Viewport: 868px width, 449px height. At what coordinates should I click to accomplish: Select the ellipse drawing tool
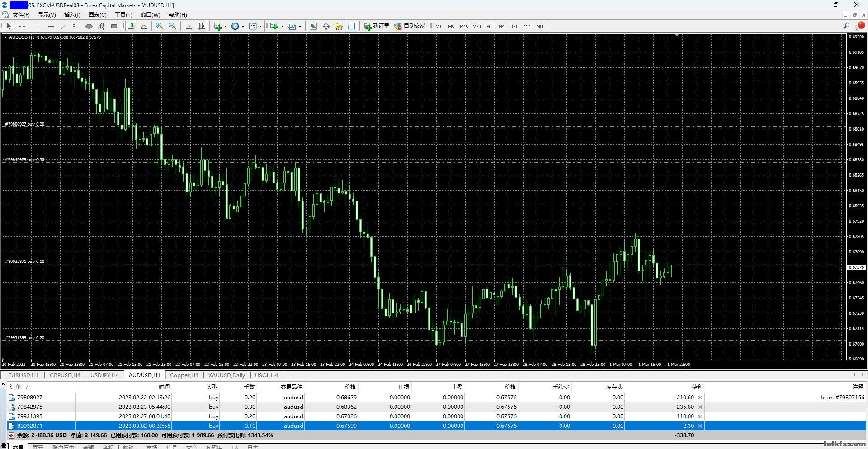pyautogui.click(x=89, y=26)
